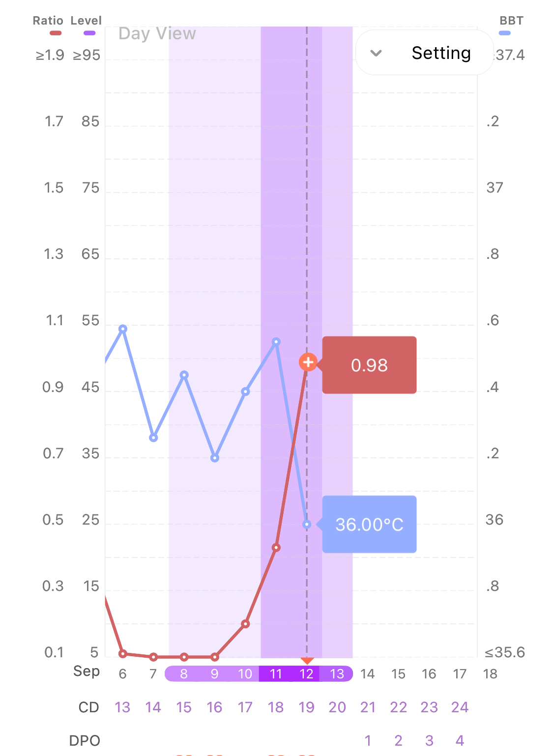This screenshot has height=756, width=553.
Task: Tap the ratio data point on Sep 10
Action: point(245,624)
